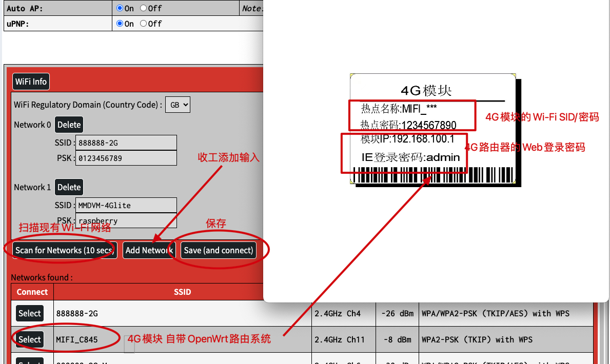Edit Network 0 SSID field 888888-2G
Image resolution: width=610 pixels, height=364 pixels.
126,143
